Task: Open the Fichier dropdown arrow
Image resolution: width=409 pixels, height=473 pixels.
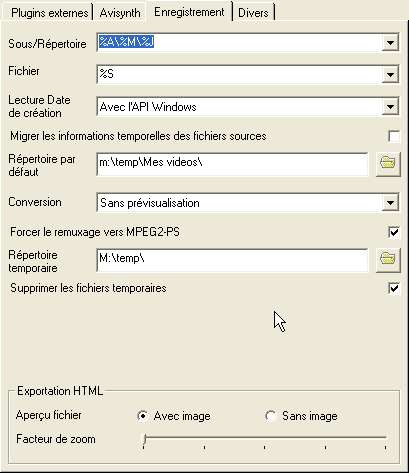Action: coord(390,74)
